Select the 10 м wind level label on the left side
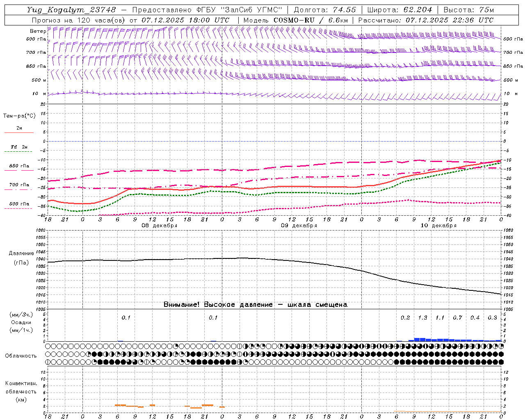This screenshot has width=525, height=420. point(39,94)
